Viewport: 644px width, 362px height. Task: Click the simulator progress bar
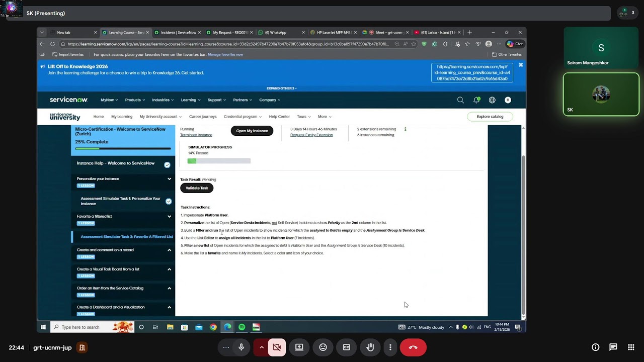tap(219, 161)
